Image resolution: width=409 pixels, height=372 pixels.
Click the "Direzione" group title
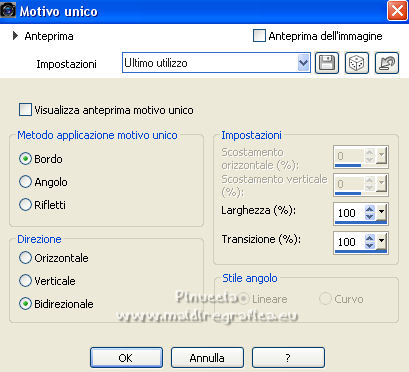tap(39, 239)
